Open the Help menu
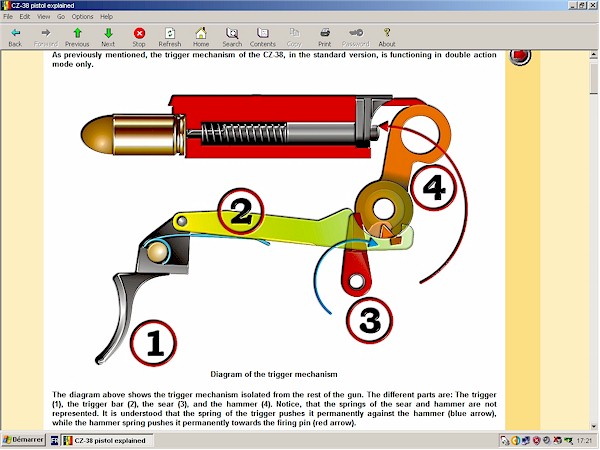This screenshot has width=600, height=450. click(106, 16)
